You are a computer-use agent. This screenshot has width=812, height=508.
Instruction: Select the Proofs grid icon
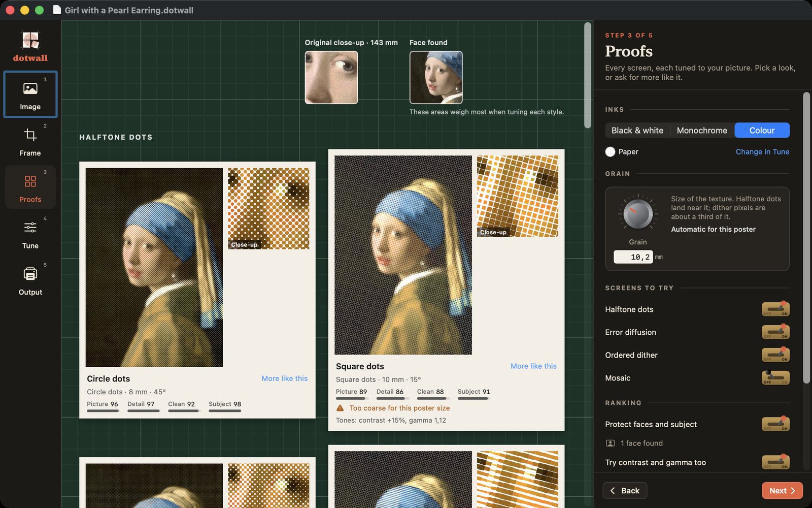click(x=30, y=181)
